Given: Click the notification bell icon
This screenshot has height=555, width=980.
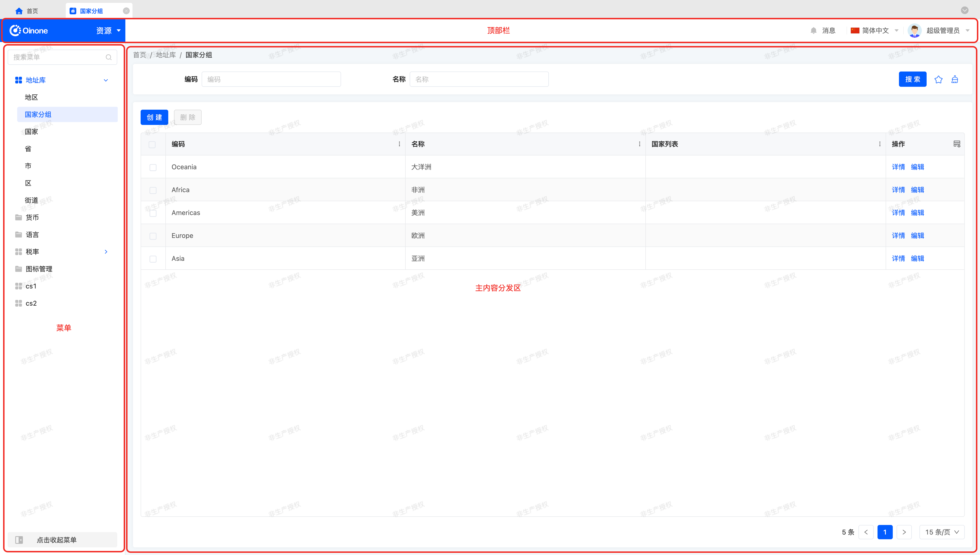Looking at the screenshot, I should pos(813,31).
